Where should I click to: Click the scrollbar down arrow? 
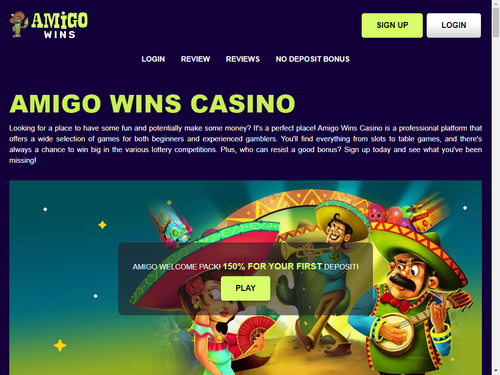click(x=496, y=371)
